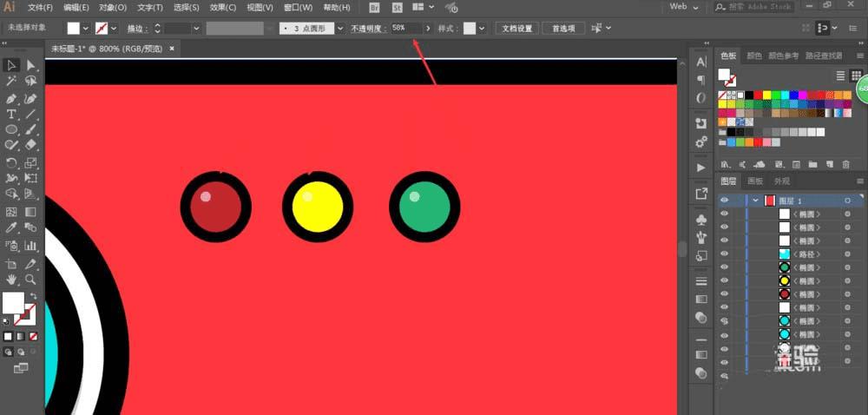This screenshot has height=415, width=868.
Task: Switch to the 路径查找器 tab
Action: click(x=824, y=56)
